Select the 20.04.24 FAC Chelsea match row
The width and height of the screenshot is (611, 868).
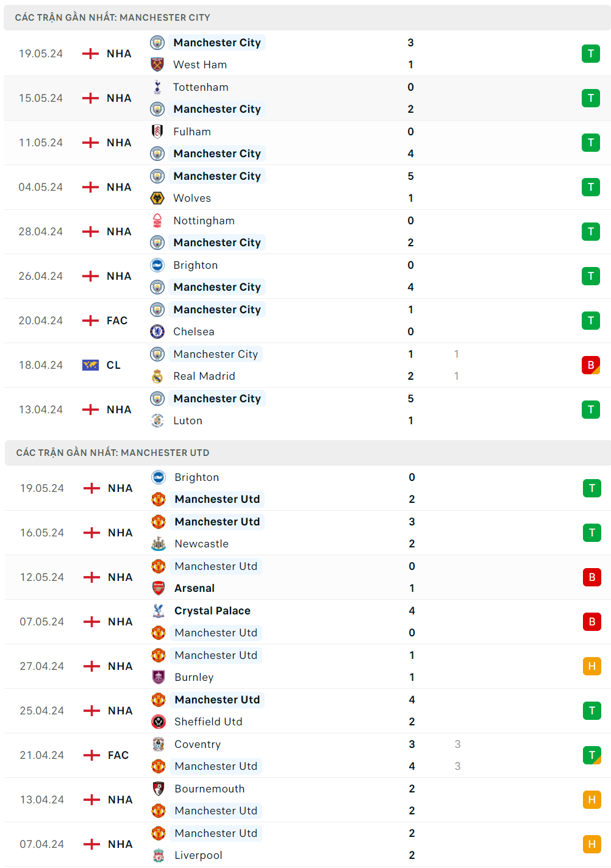[x=305, y=321]
